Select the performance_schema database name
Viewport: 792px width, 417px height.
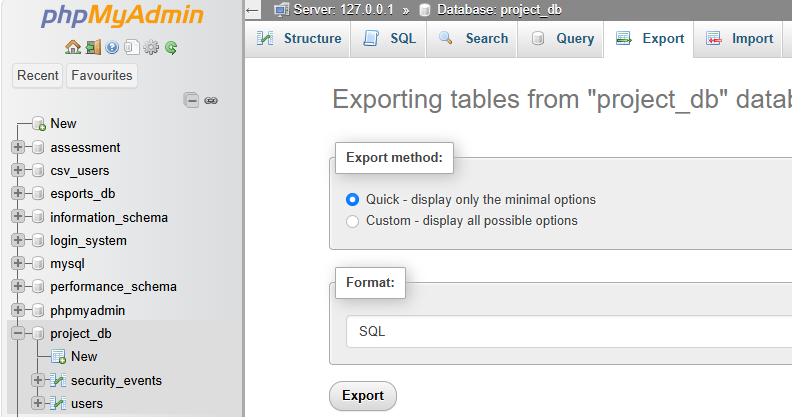(113, 287)
